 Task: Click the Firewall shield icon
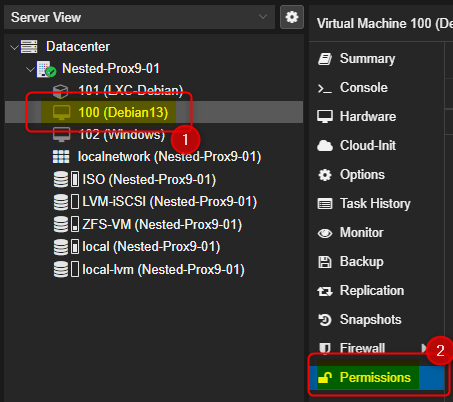[325, 348]
